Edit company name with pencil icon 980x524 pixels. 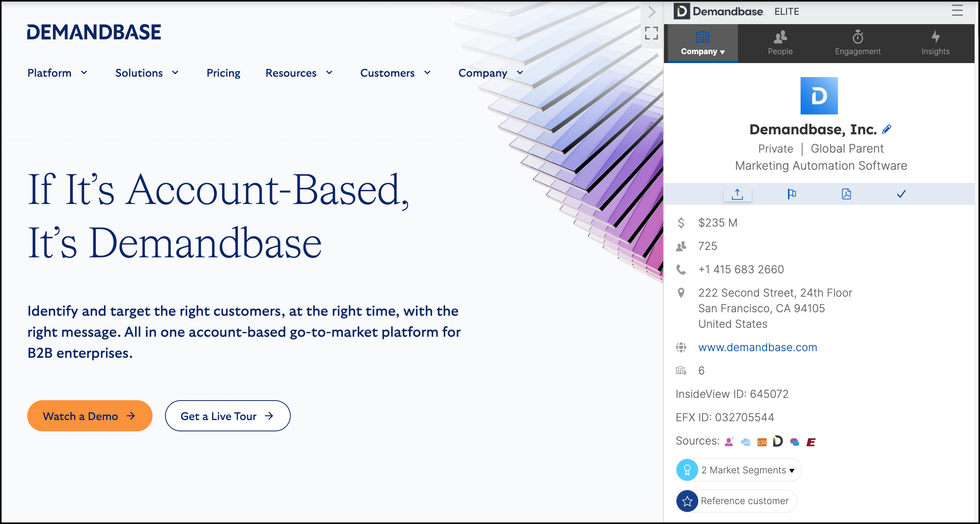point(887,129)
